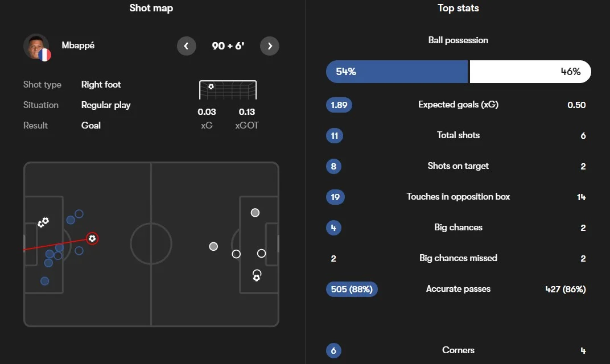The width and height of the screenshot is (610, 364).
Task: Click the Total shots stat row label
Action: 458,135
